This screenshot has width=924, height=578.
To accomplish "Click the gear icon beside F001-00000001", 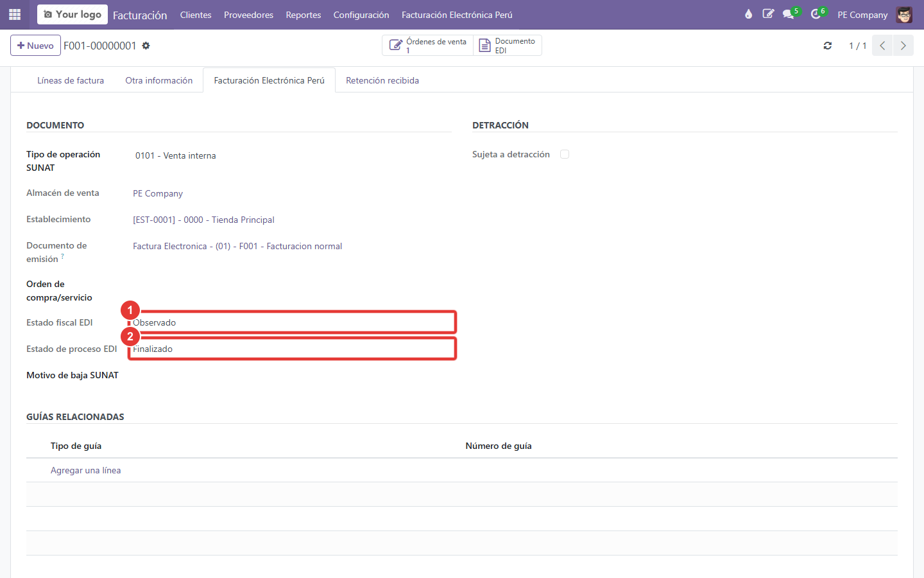I will click(146, 46).
